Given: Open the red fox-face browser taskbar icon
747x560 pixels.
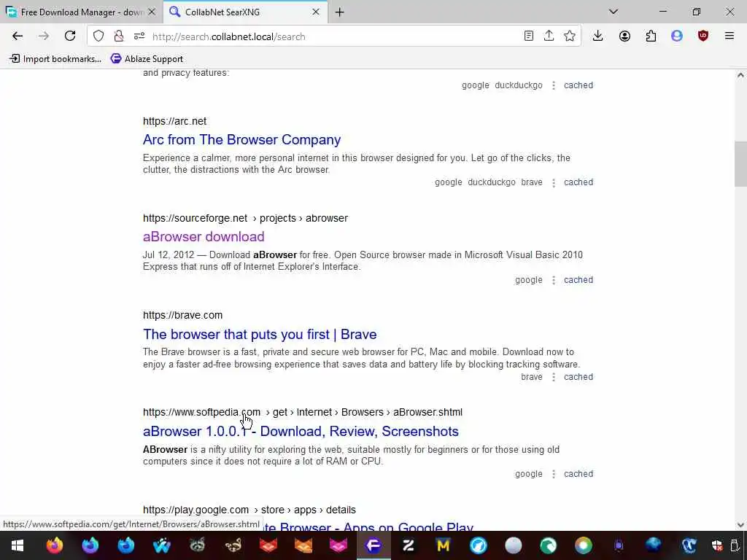Looking at the screenshot, I should click(268, 545).
